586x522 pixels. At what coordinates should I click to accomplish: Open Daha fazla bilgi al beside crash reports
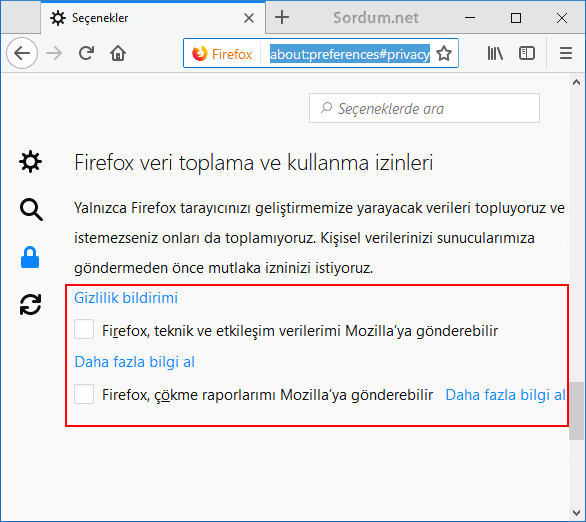[505, 395]
